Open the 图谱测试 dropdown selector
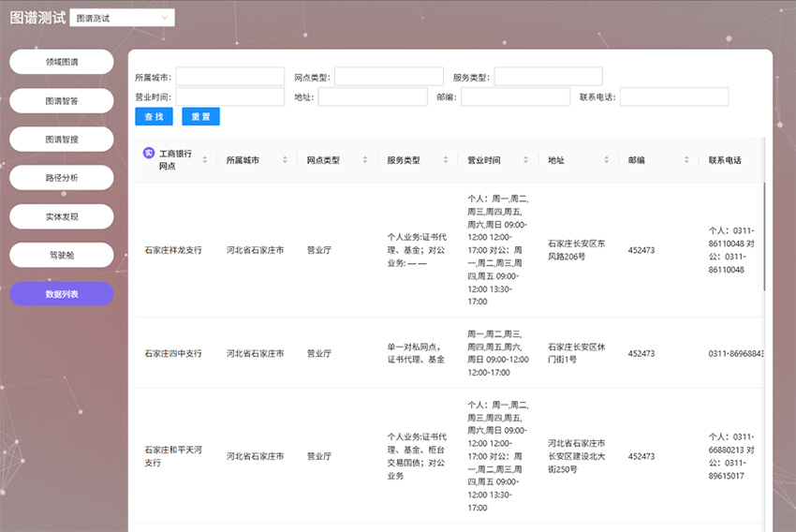 pos(123,18)
